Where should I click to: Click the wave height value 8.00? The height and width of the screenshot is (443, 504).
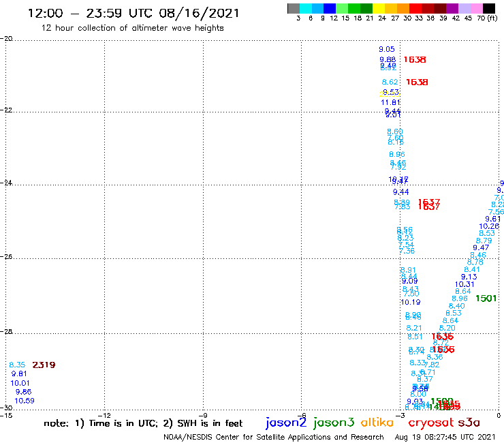[418, 394]
